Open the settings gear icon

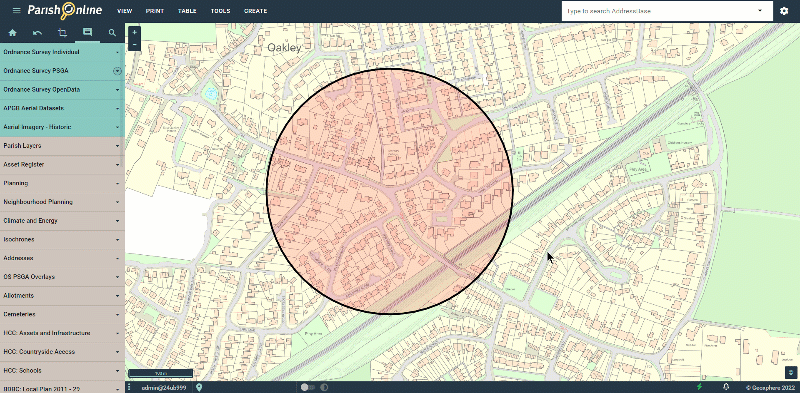coord(784,11)
